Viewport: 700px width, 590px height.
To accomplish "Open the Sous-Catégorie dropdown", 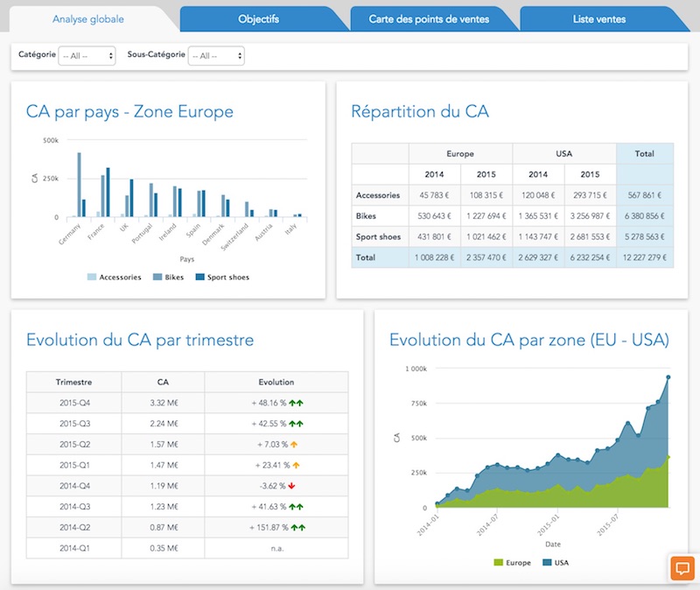I will pos(216,56).
